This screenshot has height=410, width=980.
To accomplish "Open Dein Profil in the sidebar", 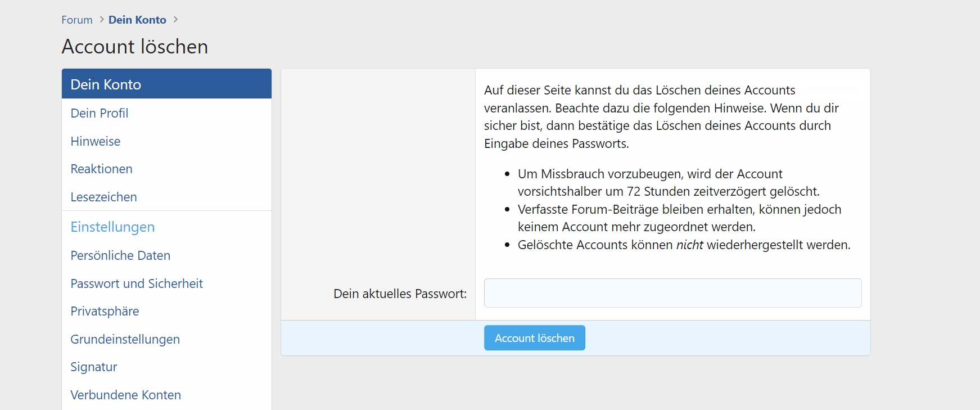I will point(100,113).
